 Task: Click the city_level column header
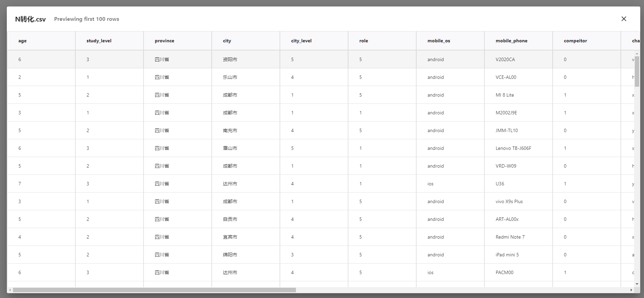click(301, 41)
